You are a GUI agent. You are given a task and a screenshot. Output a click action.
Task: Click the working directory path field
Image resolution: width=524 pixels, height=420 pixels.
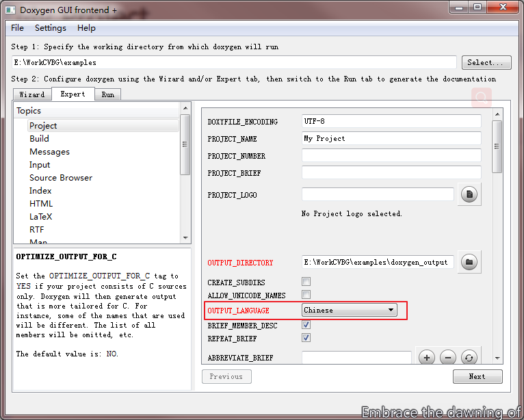coord(234,62)
